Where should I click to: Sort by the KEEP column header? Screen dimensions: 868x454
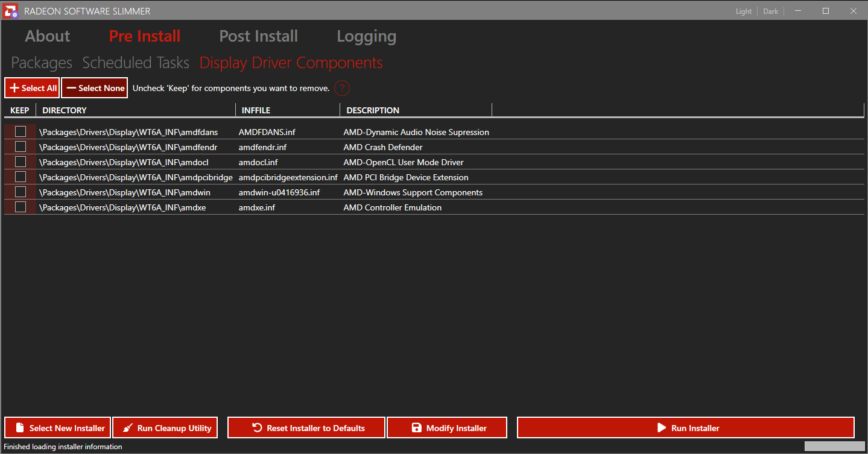point(20,110)
